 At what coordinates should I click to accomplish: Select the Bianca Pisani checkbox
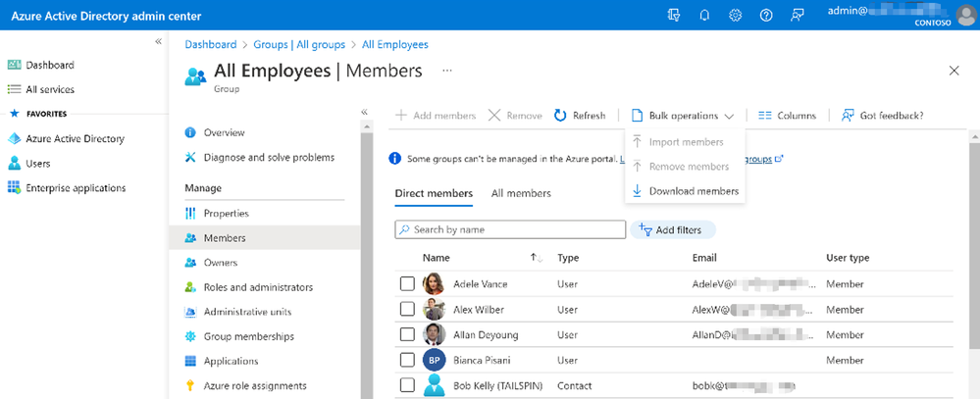(407, 361)
